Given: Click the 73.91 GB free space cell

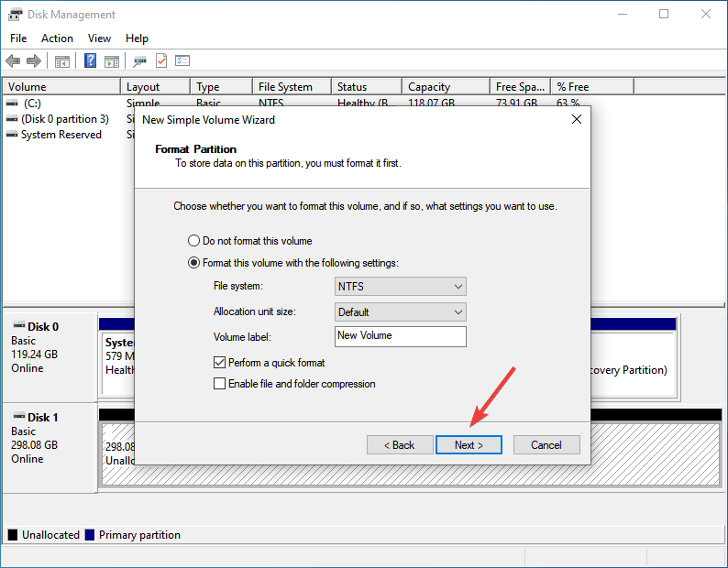Looking at the screenshot, I should [x=516, y=103].
